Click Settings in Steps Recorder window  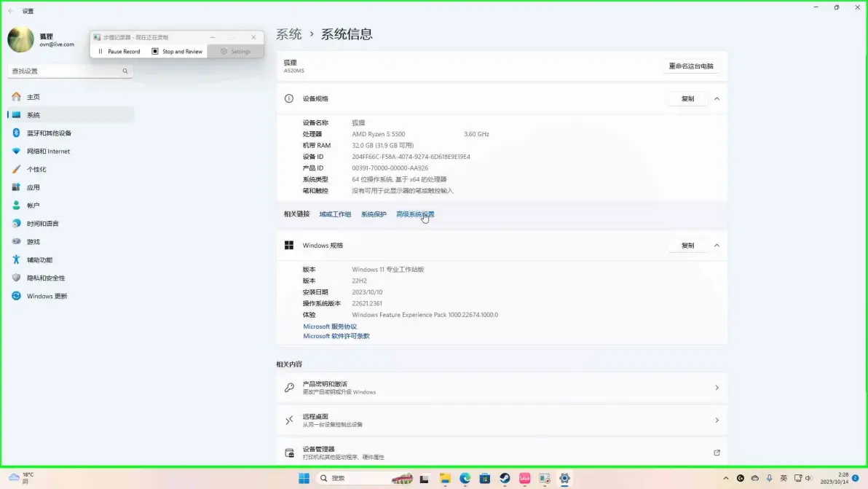236,52
